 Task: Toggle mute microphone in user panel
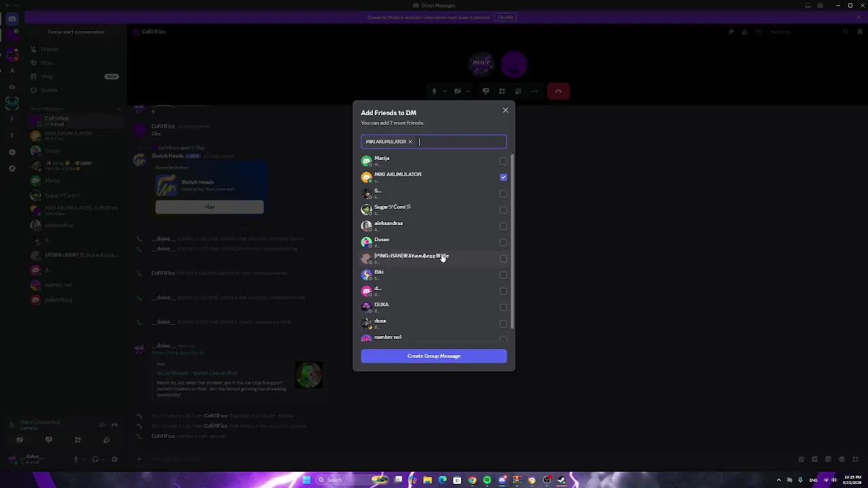(x=76, y=460)
